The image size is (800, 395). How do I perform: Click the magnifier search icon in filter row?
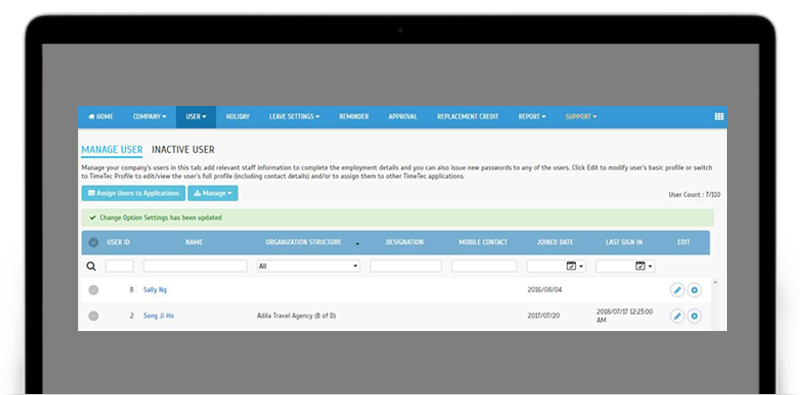click(91, 266)
